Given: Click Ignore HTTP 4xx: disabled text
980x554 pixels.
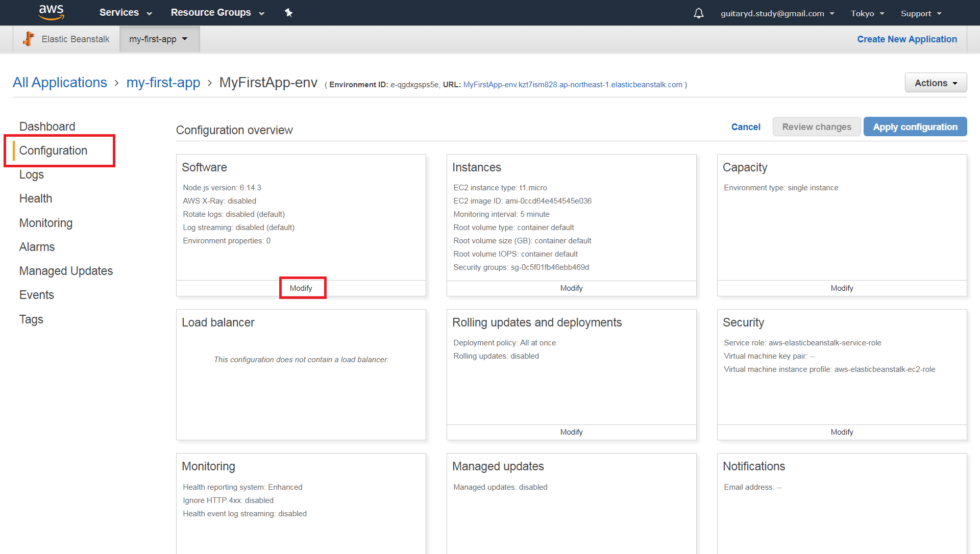Looking at the screenshot, I should (x=228, y=500).
